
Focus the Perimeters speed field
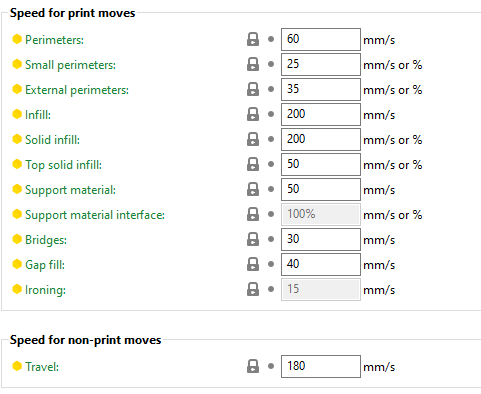tap(321, 39)
